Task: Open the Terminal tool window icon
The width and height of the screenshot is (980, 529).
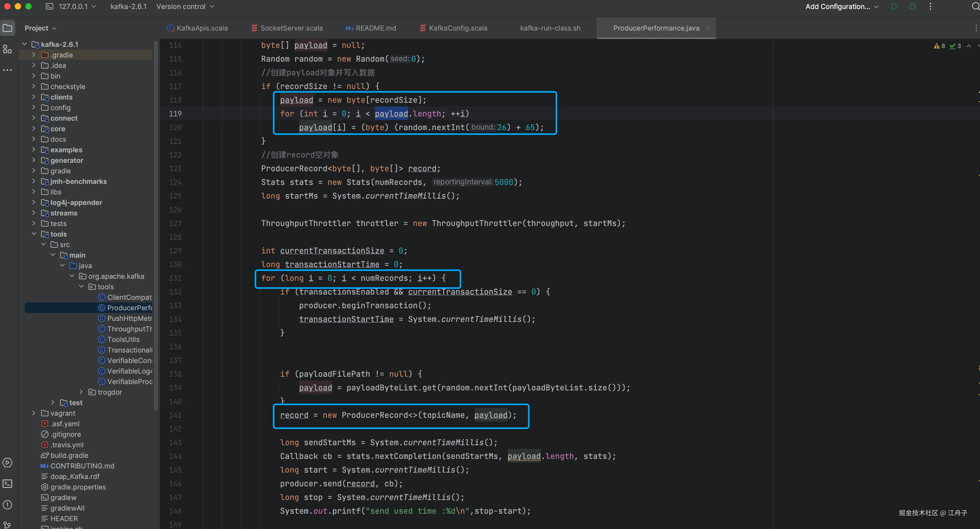Action: click(7, 483)
